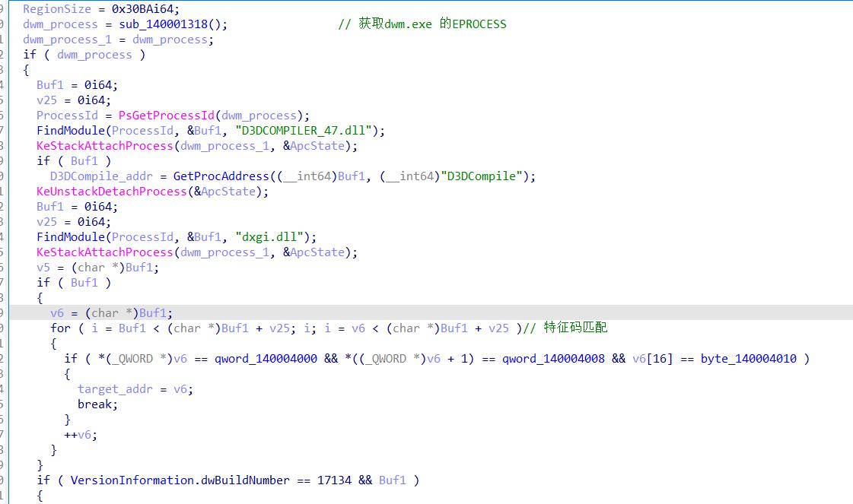Click the qword_140004008 global reference
The width and height of the screenshot is (853, 504).
(x=553, y=359)
